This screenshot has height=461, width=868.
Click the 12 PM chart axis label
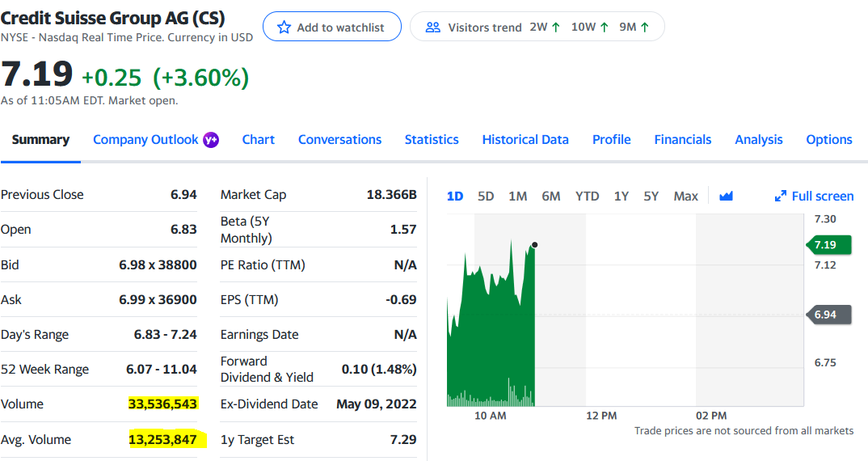click(x=601, y=416)
